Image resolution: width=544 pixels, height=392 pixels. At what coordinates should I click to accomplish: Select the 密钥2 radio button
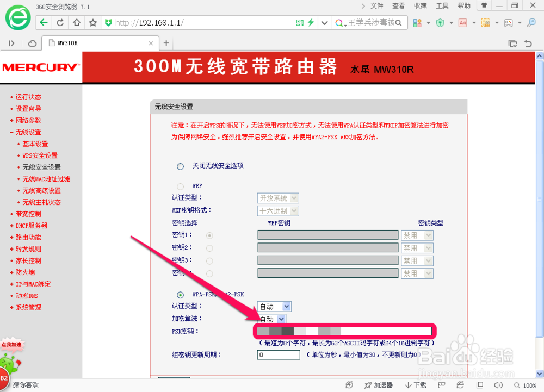pos(209,248)
